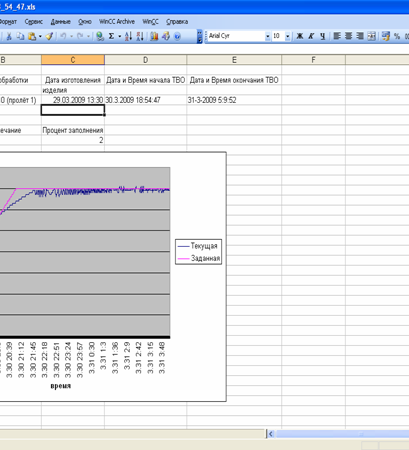Click Заданная legend entry in chart

click(199, 258)
